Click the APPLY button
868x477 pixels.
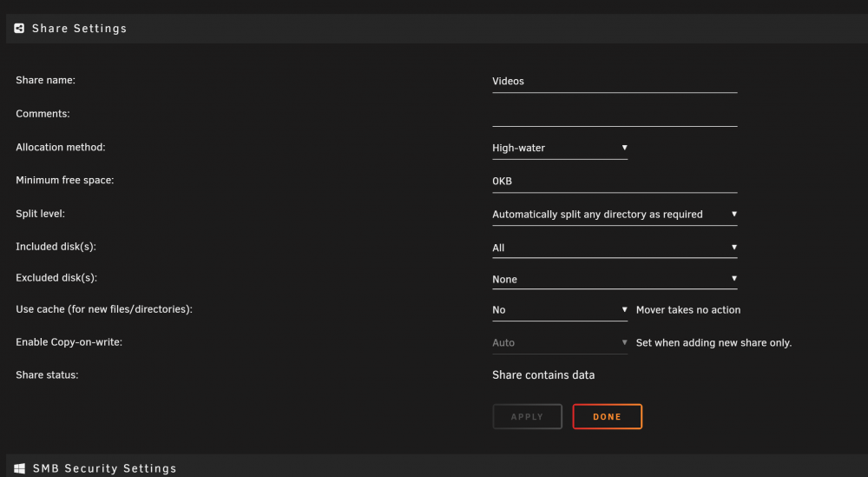[x=527, y=416]
